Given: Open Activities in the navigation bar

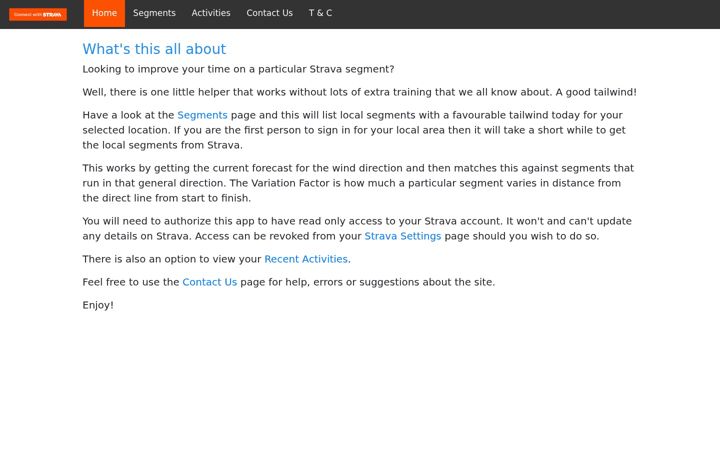Looking at the screenshot, I should click(x=211, y=13).
